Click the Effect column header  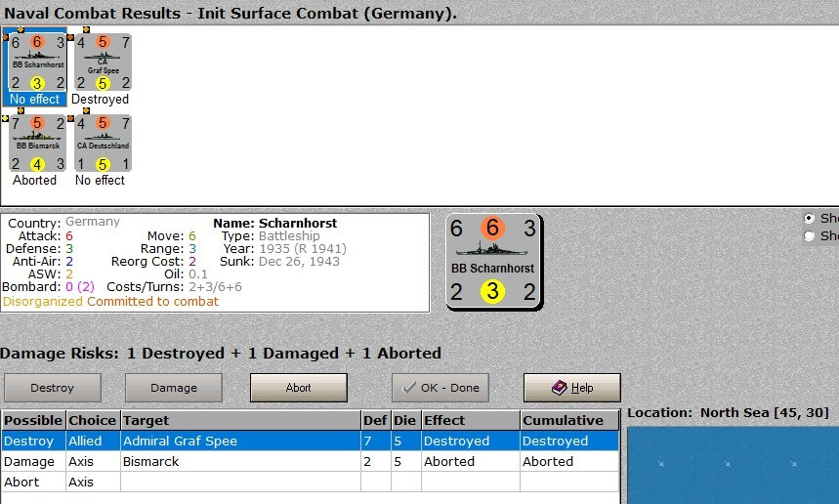[471, 420]
